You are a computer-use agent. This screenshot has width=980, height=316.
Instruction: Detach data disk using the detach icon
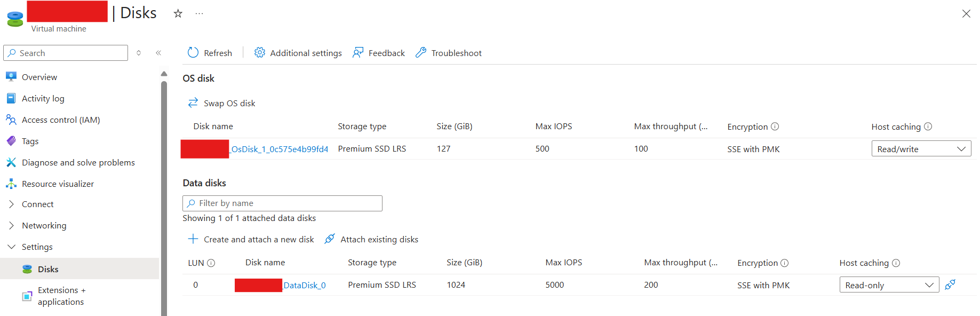pos(950,285)
